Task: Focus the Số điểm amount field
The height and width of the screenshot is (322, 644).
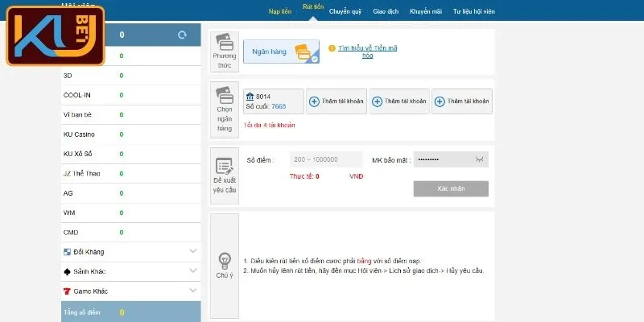Action: [326, 159]
